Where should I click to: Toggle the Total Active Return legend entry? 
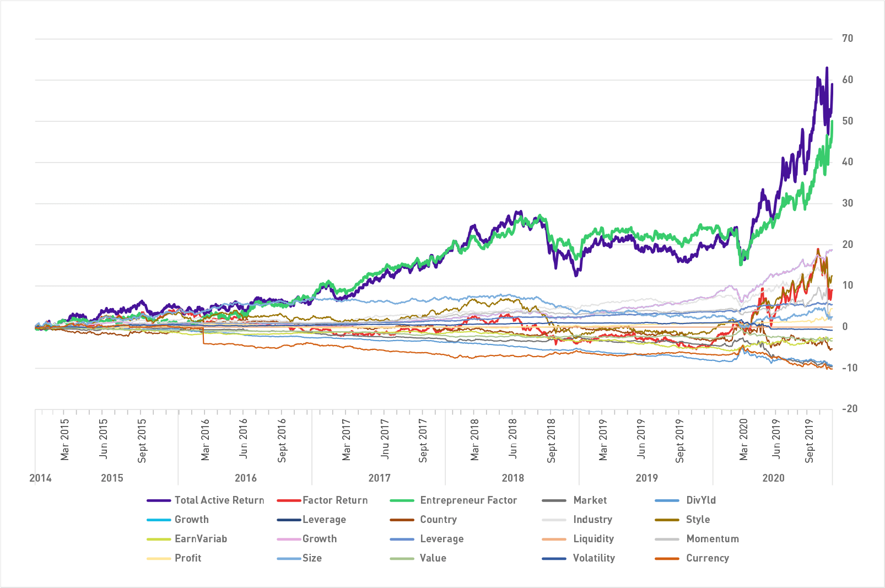[x=219, y=500]
